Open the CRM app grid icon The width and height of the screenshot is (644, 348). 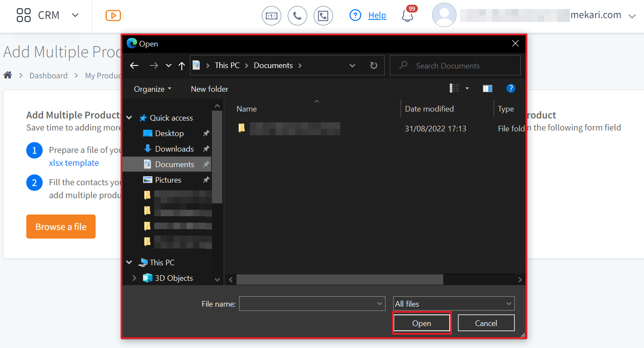pos(24,15)
